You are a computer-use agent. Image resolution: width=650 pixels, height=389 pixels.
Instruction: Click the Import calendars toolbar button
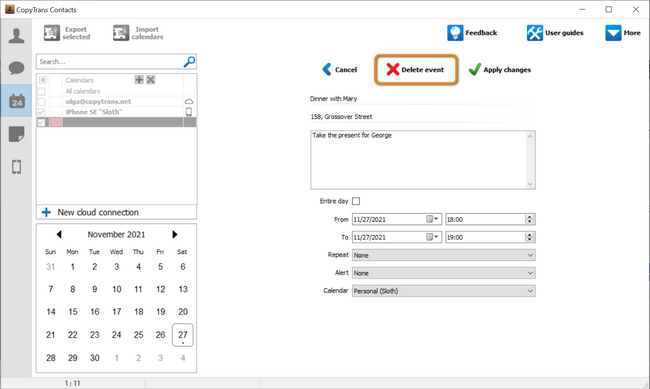pyautogui.click(x=138, y=33)
